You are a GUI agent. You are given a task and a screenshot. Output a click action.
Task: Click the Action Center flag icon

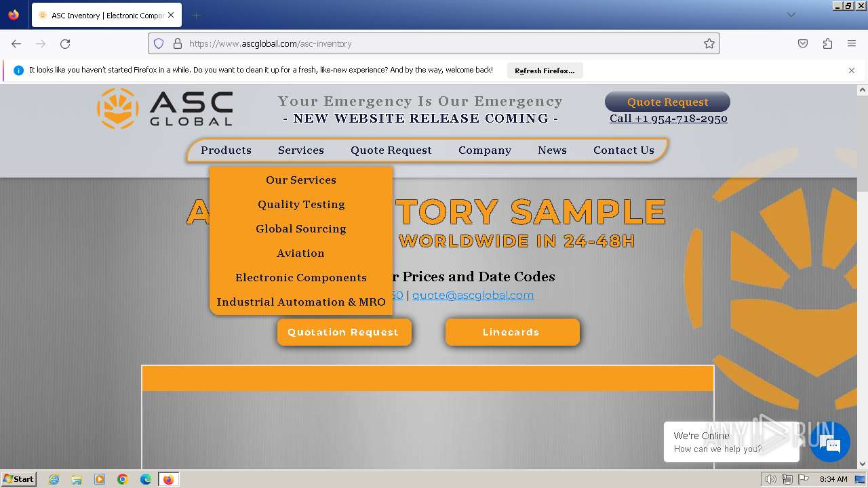804,479
